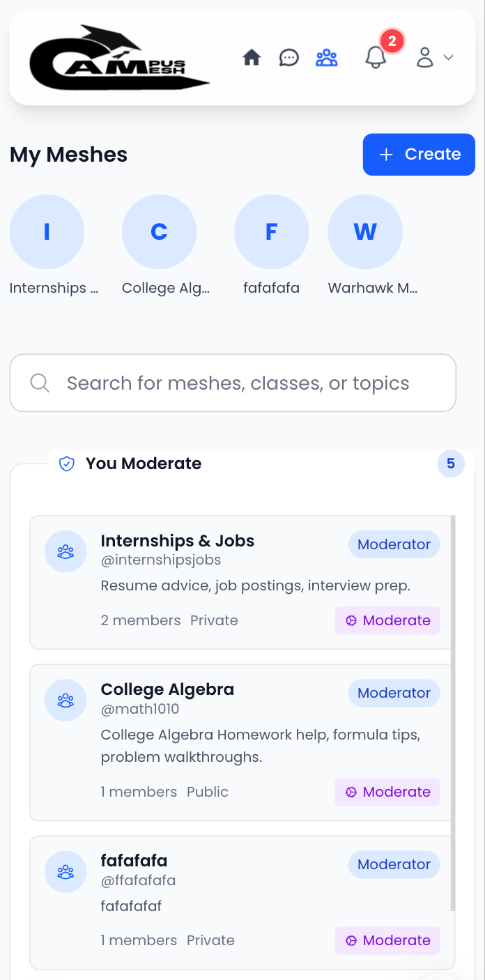Expand the user profile dropdown
485x980 pixels.
(435, 58)
